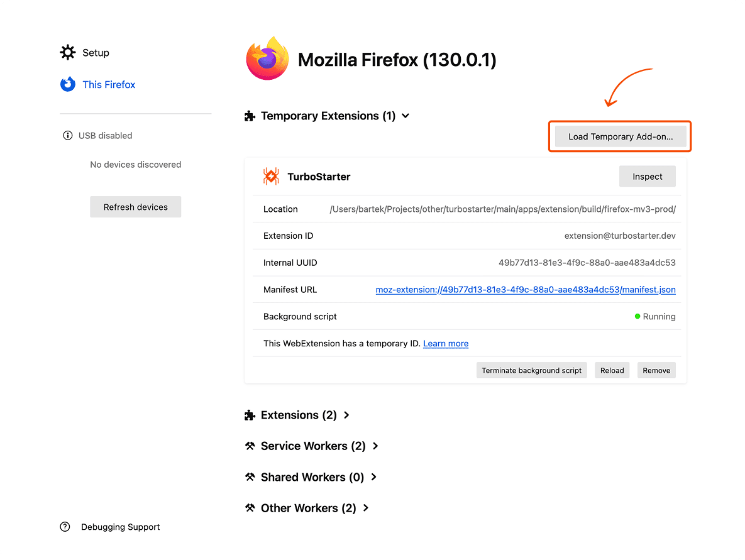Image resolution: width=745 pixels, height=560 pixels.
Task: Click the Service Workers wrench icon
Action: coord(250,446)
